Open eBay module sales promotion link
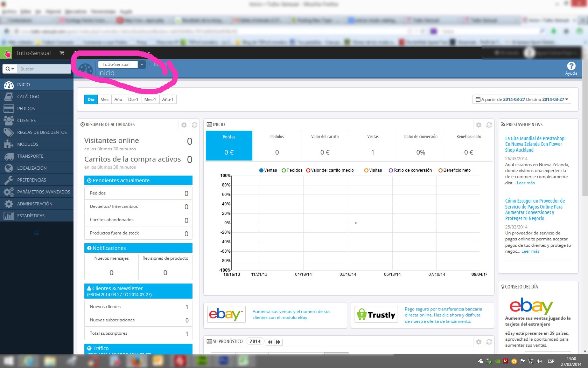The width and height of the screenshot is (588, 368). pyautogui.click(x=292, y=314)
